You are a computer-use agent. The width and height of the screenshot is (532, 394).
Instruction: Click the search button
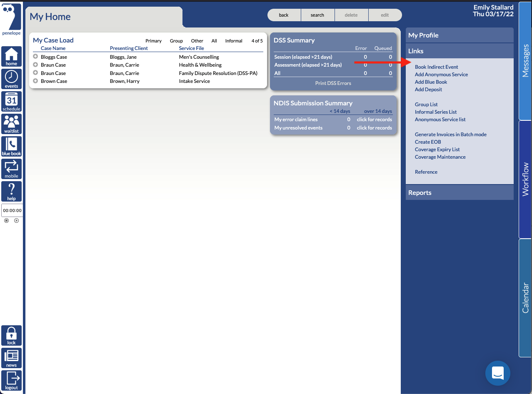pyautogui.click(x=317, y=15)
